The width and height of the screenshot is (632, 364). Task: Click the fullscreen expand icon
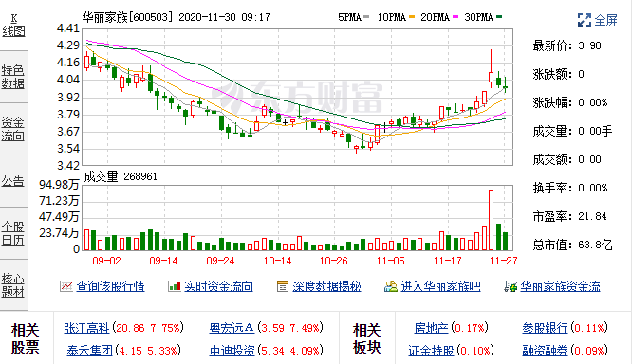pos(584,20)
